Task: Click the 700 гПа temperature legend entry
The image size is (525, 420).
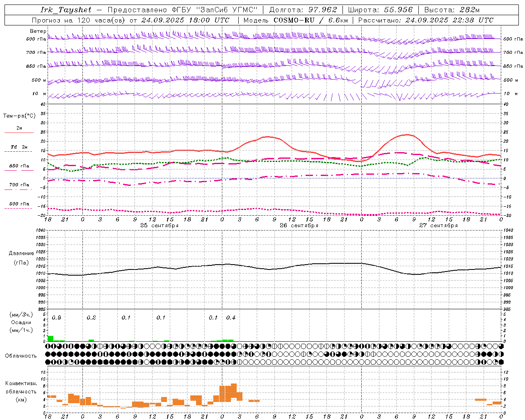Action: (x=19, y=185)
